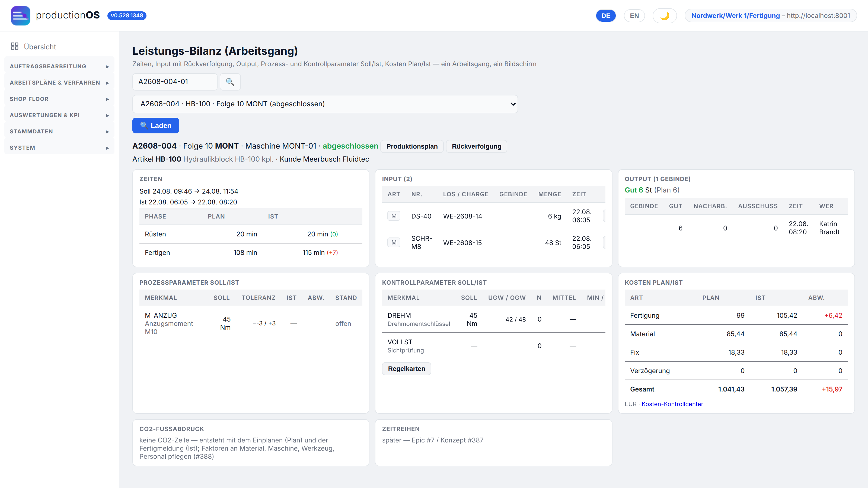Open the Arbeitsgang selection dropdown
The width and height of the screenshot is (868, 488).
click(325, 104)
